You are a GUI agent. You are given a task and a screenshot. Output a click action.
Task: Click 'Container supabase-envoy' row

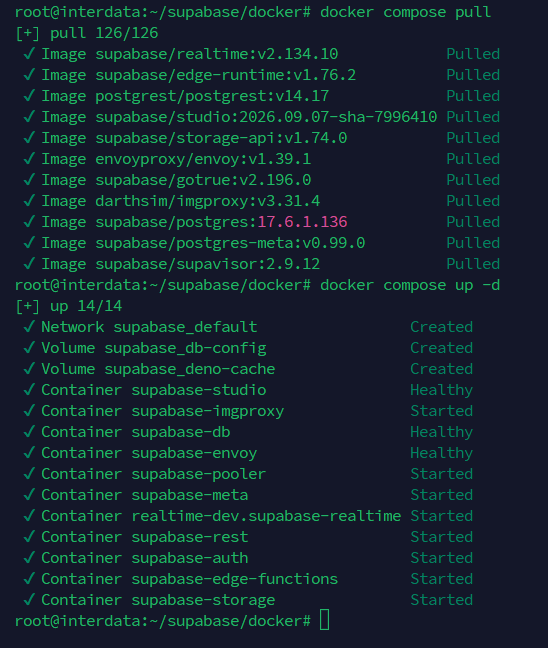tap(248, 453)
